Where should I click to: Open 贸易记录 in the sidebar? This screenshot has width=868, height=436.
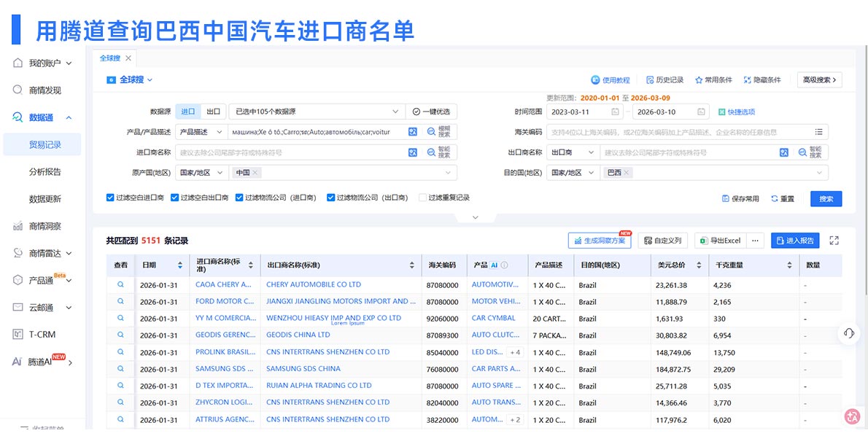click(45, 144)
